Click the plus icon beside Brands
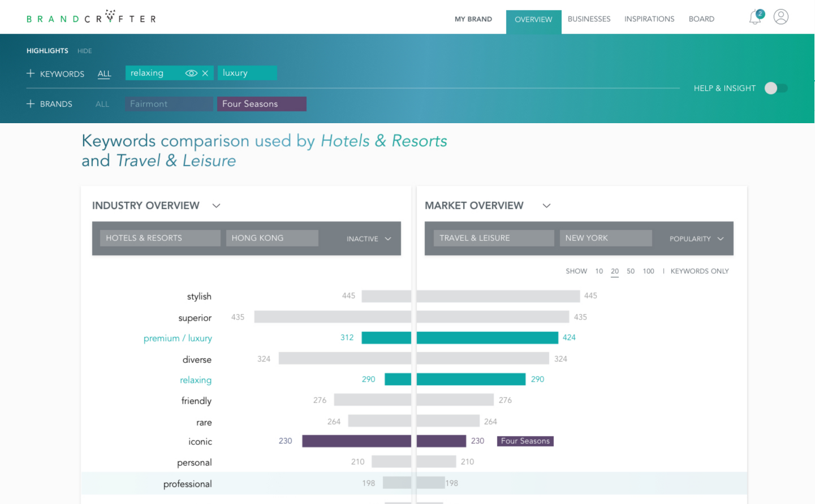The height and width of the screenshot is (504, 815). pyautogui.click(x=31, y=103)
